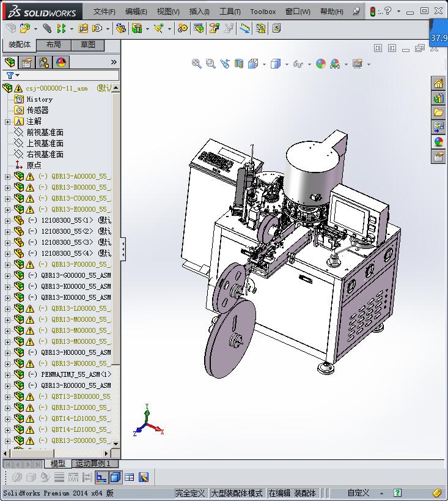This screenshot has height=501, width=448.
Task: Click the Edit Appearance color ball icon
Action: tap(321, 64)
